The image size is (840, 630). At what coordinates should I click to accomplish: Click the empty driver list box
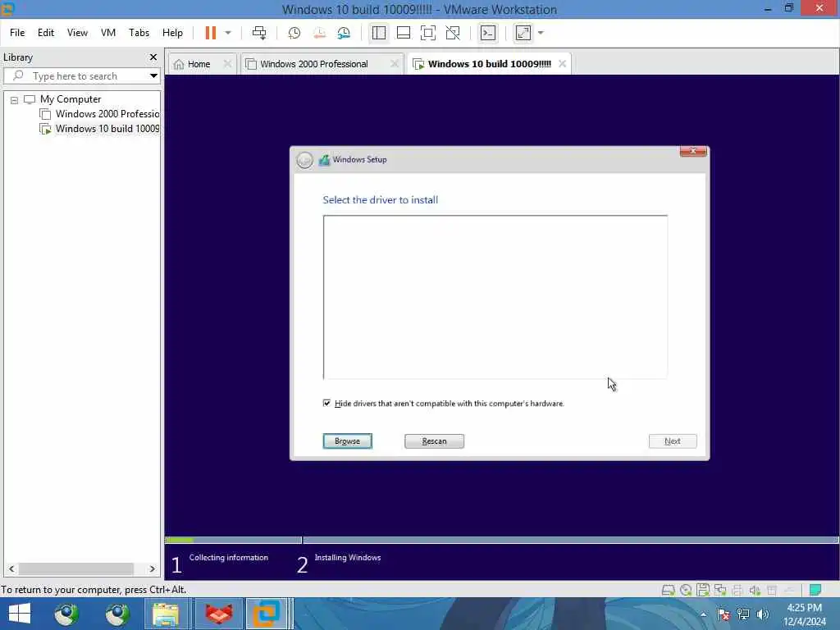[x=495, y=297]
